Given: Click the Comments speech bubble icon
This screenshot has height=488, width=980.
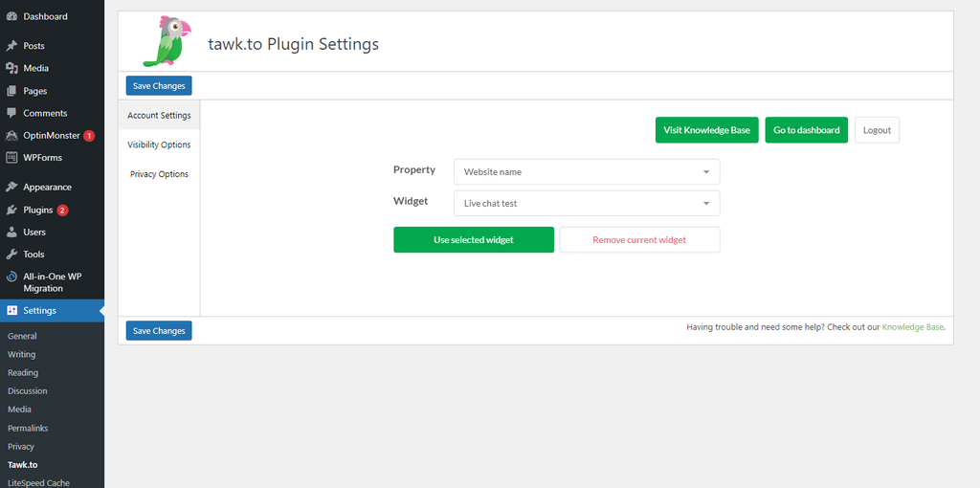Looking at the screenshot, I should click(11, 113).
